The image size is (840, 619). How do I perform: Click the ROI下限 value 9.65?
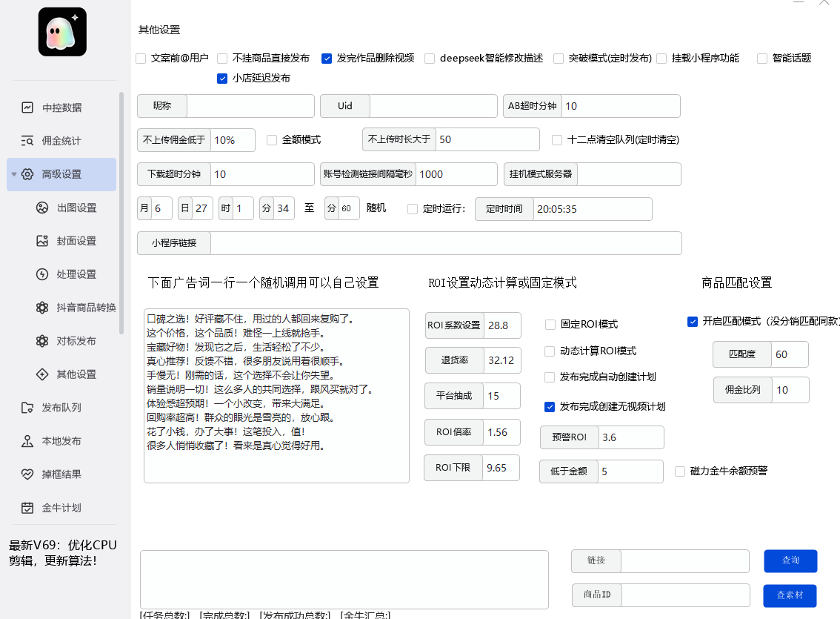coord(501,468)
